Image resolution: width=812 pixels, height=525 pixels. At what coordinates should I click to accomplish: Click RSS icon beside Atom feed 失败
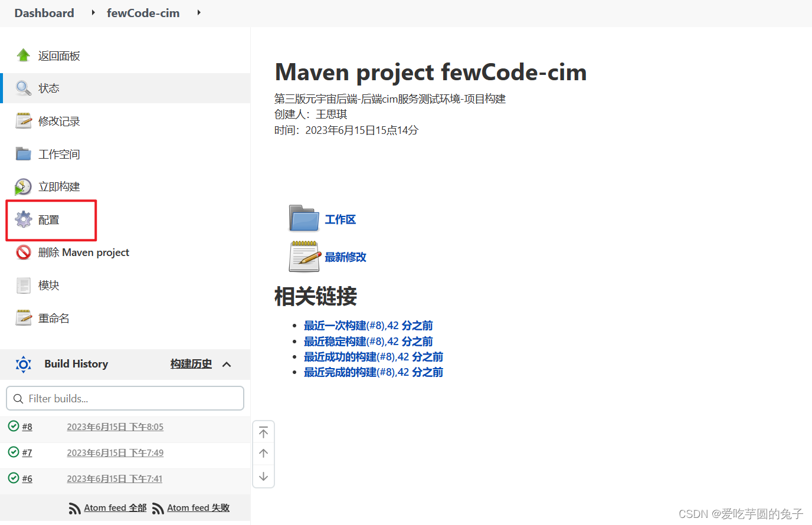(x=158, y=508)
